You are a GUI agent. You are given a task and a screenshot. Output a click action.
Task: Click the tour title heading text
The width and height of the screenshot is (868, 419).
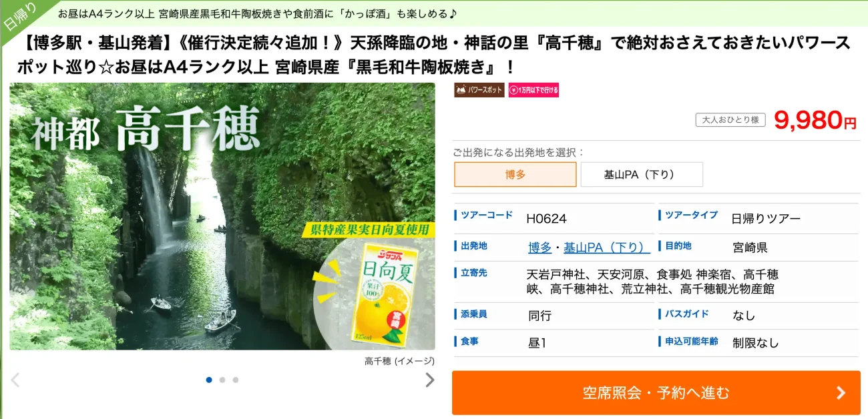(x=434, y=55)
